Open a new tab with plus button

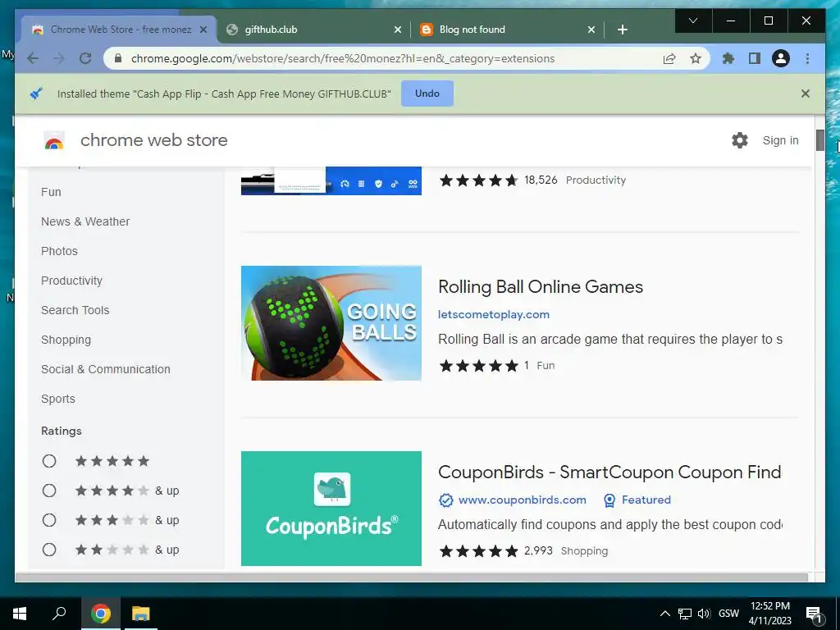point(622,30)
